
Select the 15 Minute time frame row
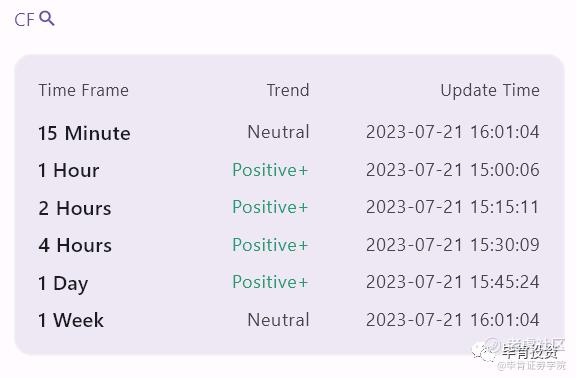(x=289, y=133)
